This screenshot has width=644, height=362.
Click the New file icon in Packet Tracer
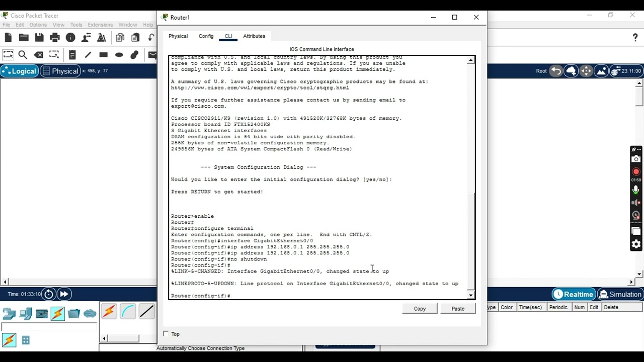8,38
